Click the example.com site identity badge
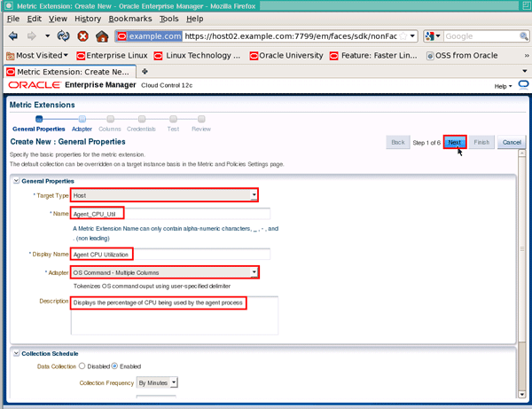532x409 pixels. [x=149, y=36]
